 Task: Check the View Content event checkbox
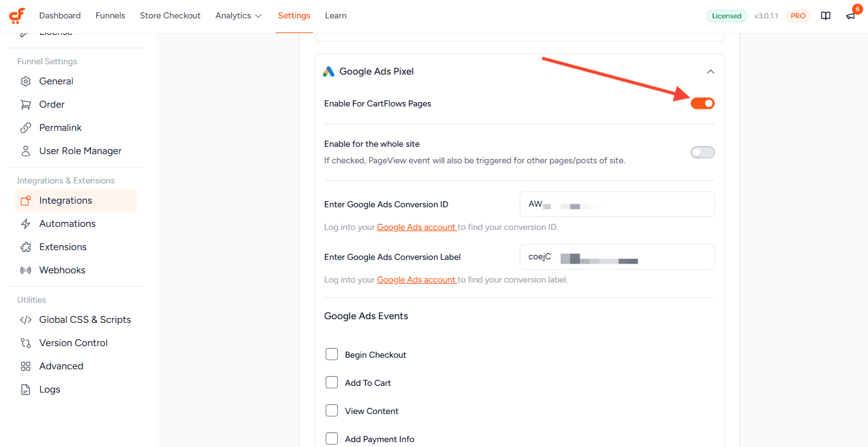[332, 410]
